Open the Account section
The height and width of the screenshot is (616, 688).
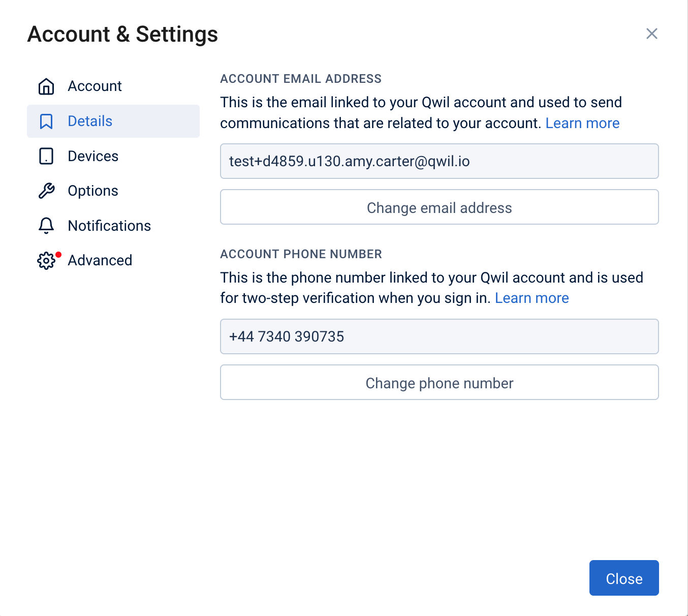point(113,86)
